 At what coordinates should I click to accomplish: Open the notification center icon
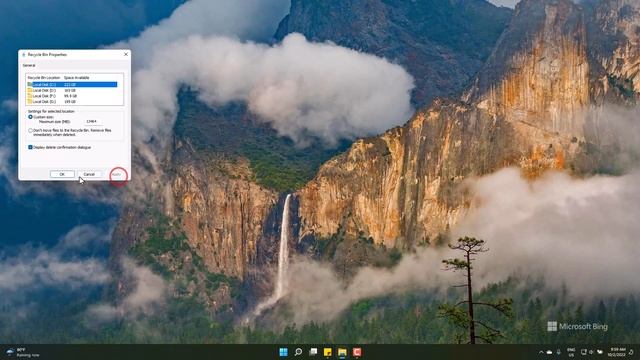click(x=631, y=352)
